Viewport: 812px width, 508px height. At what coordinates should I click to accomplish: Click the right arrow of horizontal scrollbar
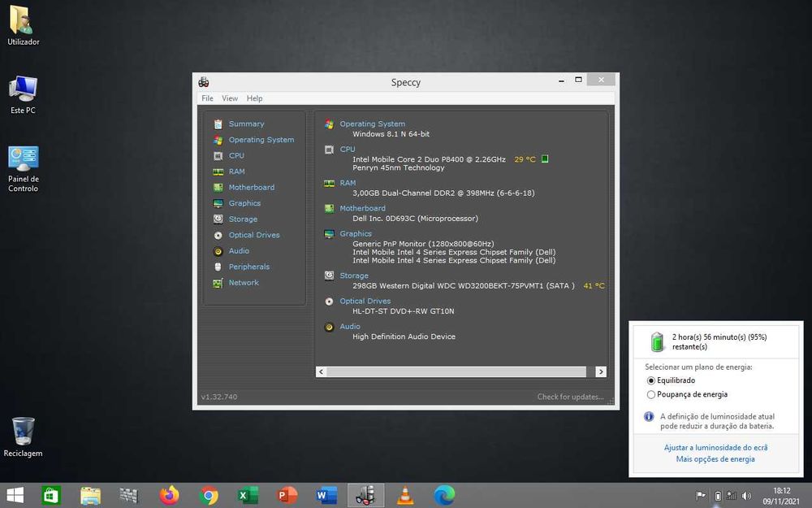pos(601,371)
